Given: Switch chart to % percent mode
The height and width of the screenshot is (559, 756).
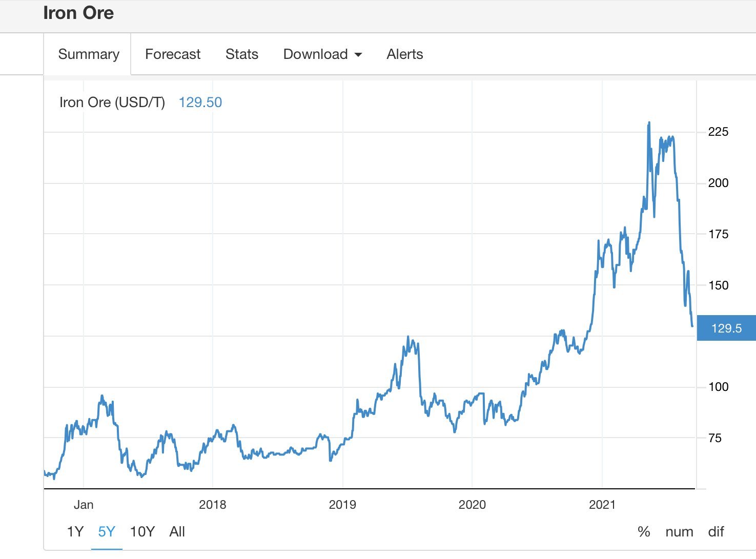Looking at the screenshot, I should pyautogui.click(x=644, y=532).
